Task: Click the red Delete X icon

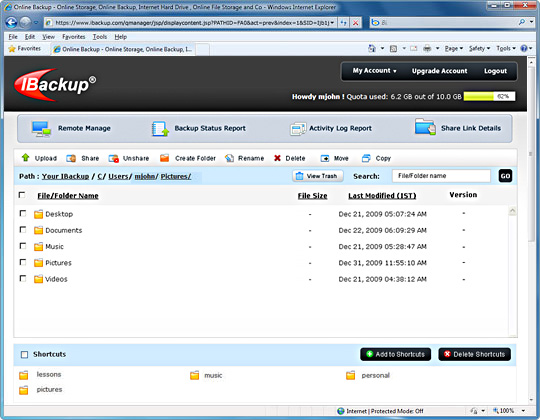Action: coord(277,158)
